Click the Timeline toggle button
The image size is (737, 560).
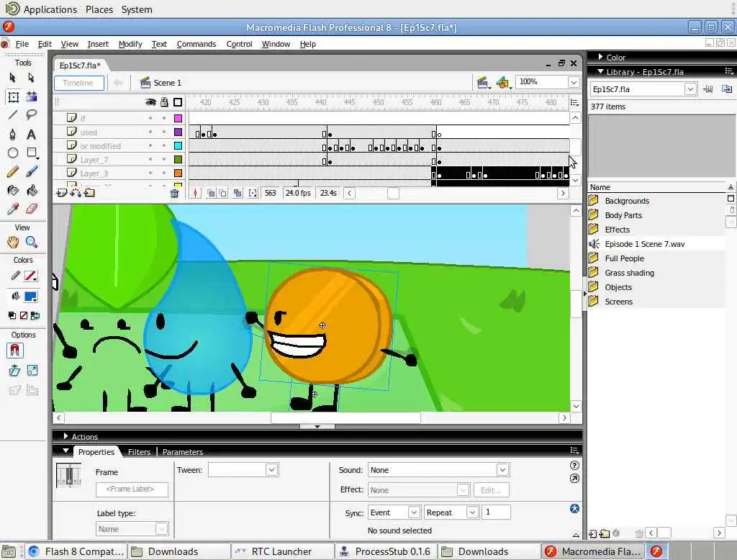click(x=79, y=83)
